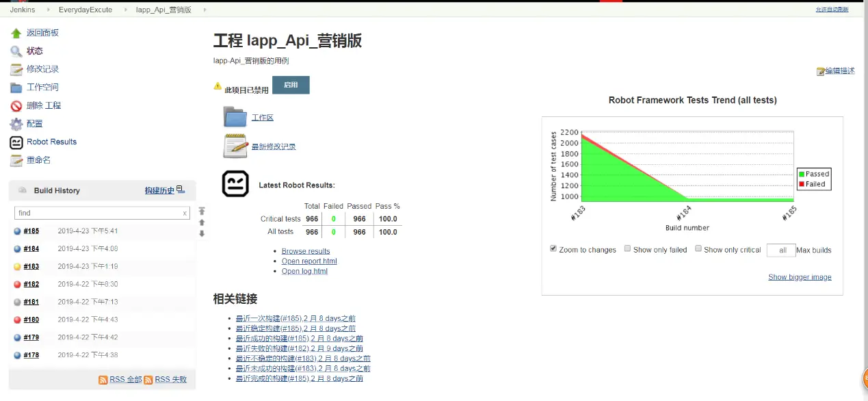This screenshot has height=401, width=868.
Task: Open the 最近一次构建(#185) link
Action: [295, 318]
